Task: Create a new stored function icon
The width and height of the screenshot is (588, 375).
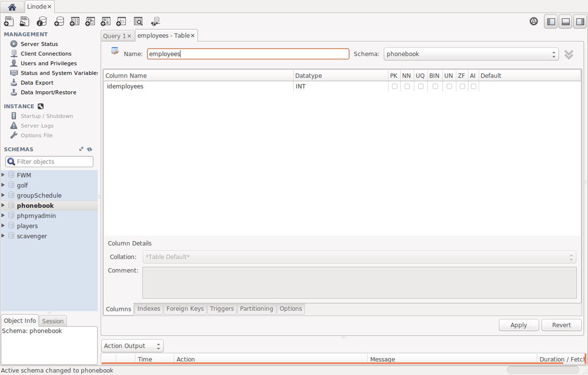Action: coord(121,21)
